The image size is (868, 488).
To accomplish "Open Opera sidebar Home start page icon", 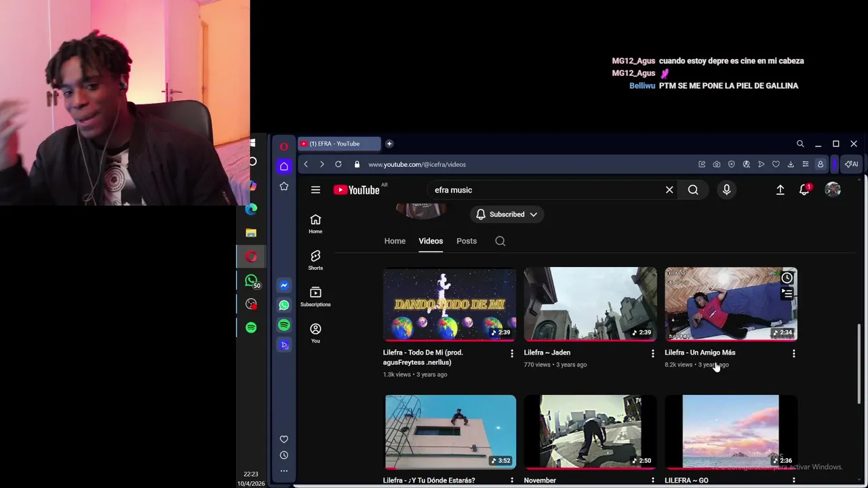I will coord(284,166).
